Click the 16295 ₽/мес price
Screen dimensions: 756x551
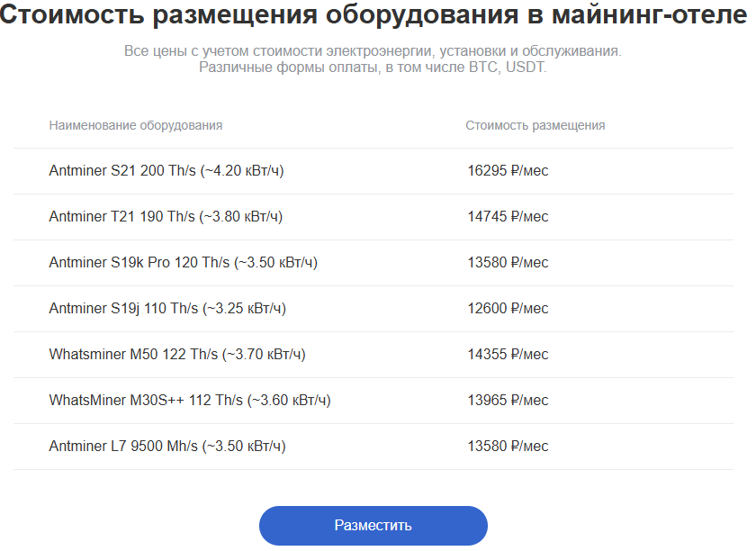(508, 171)
